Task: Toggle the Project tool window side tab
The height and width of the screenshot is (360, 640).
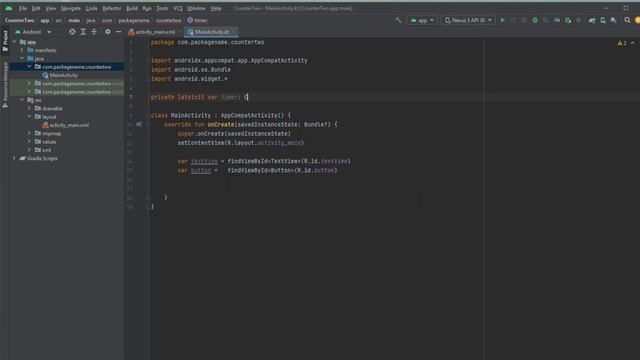Action: [5, 40]
